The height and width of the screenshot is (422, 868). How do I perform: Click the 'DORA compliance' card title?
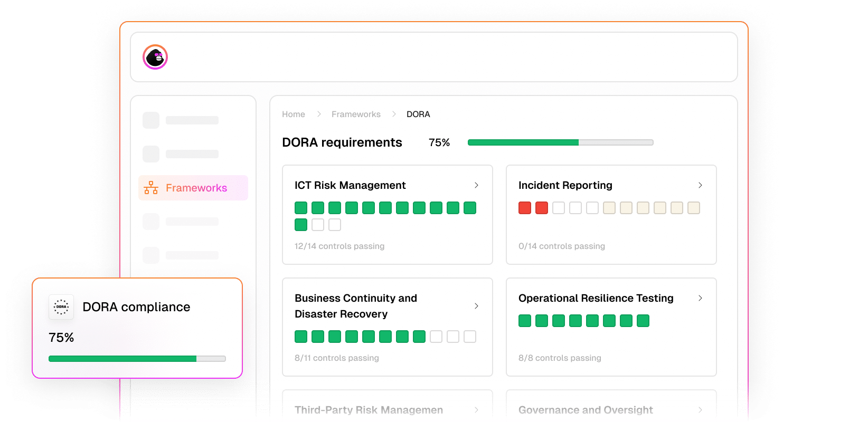(x=136, y=307)
